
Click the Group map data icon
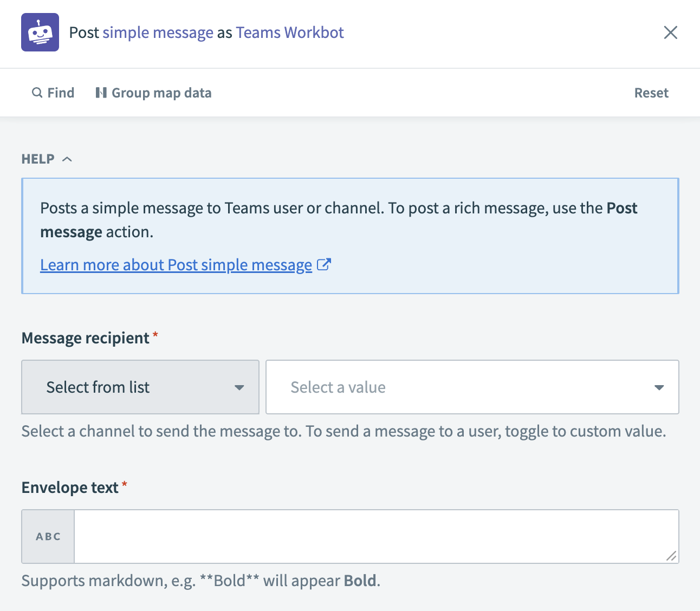click(101, 93)
